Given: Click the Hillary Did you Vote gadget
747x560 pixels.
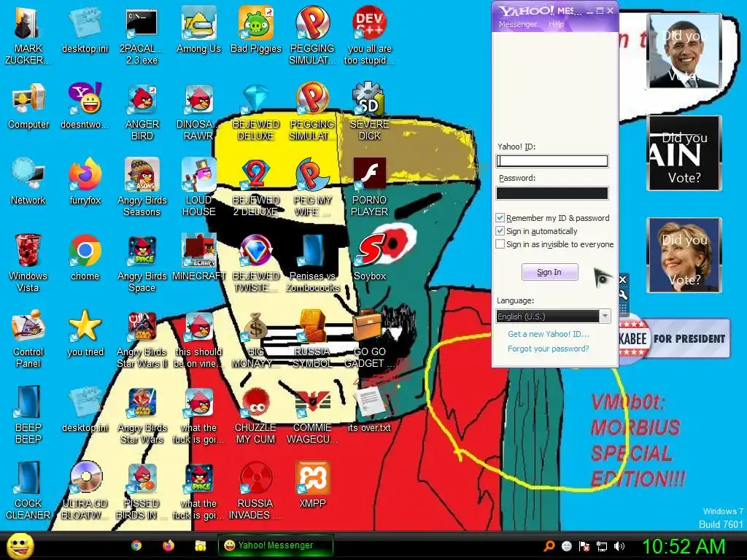Looking at the screenshot, I should coord(684,254).
